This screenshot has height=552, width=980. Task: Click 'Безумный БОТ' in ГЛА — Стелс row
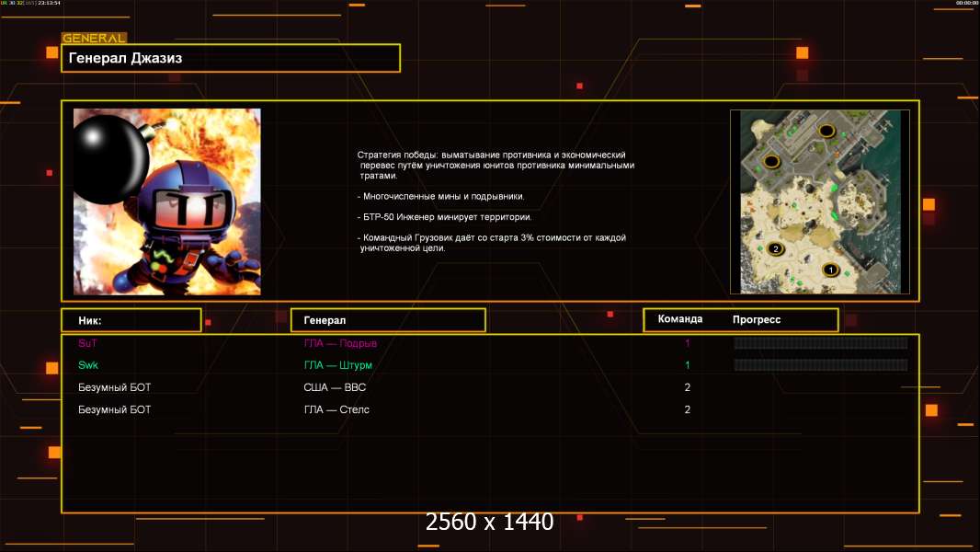click(114, 409)
